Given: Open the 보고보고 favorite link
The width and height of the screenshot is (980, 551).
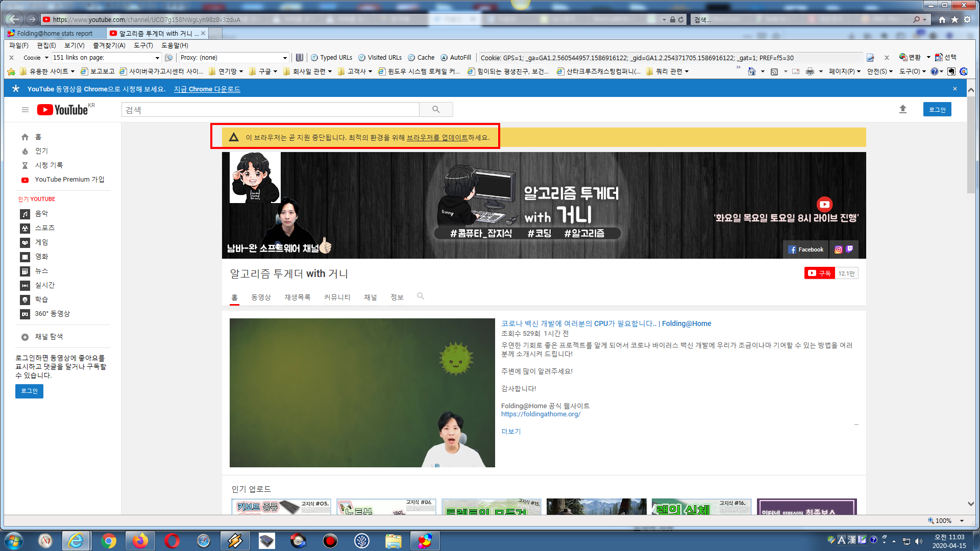Looking at the screenshot, I should (x=97, y=71).
